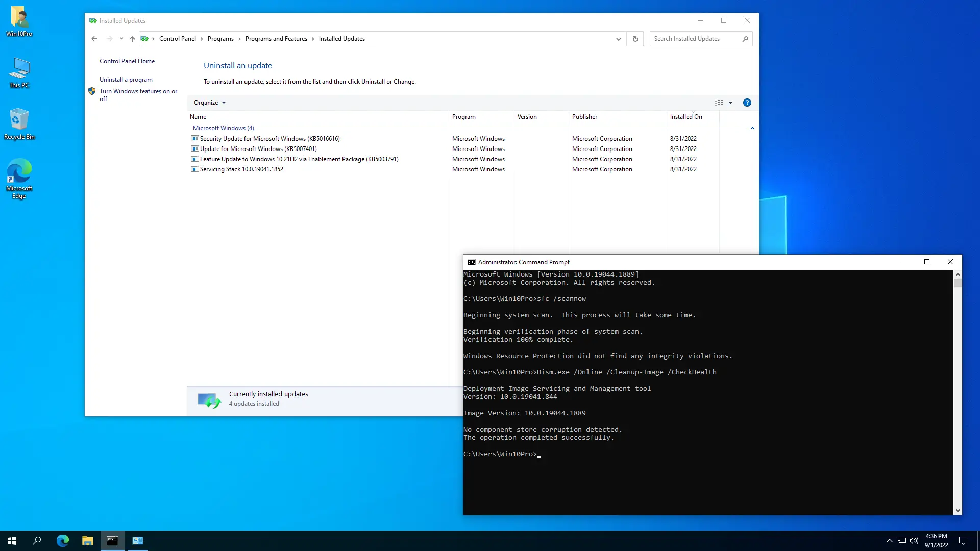
Task: Open File Explorer from the taskbar
Action: (88, 541)
